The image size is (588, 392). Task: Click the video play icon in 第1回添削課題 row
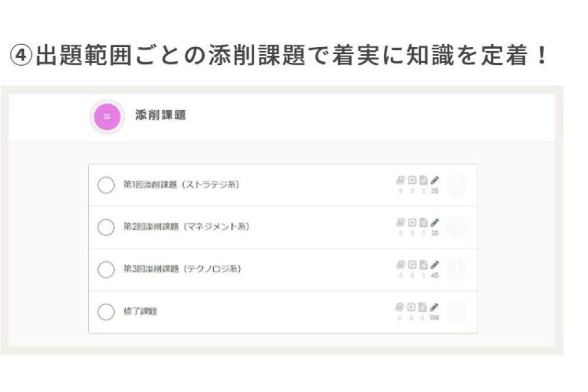click(x=412, y=180)
